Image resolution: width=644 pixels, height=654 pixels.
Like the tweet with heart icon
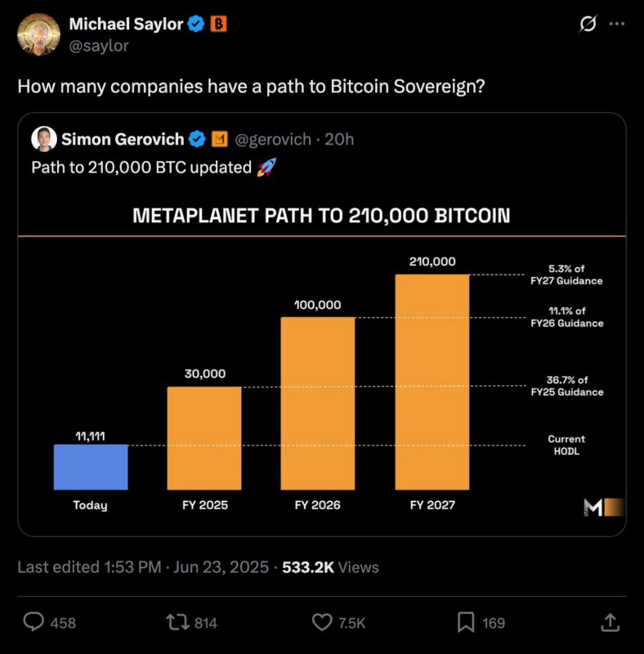[323, 623]
